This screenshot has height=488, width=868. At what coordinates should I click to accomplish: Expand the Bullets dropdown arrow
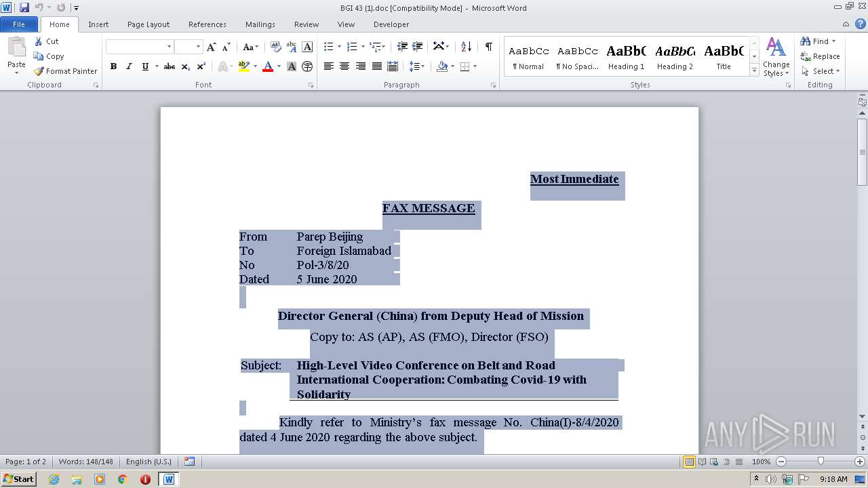coord(340,47)
